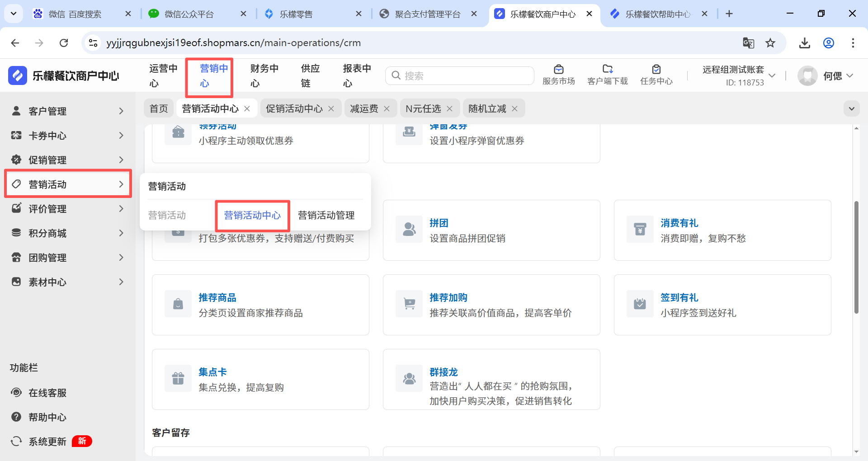This screenshot has height=461, width=868.
Task: Click the 推荐加购 cart icon
Action: click(409, 304)
